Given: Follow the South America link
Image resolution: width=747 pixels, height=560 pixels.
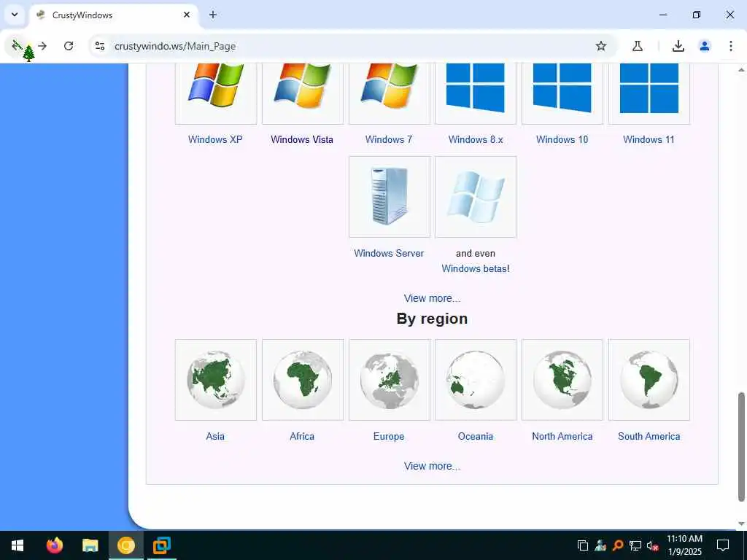Looking at the screenshot, I should pos(649,436).
